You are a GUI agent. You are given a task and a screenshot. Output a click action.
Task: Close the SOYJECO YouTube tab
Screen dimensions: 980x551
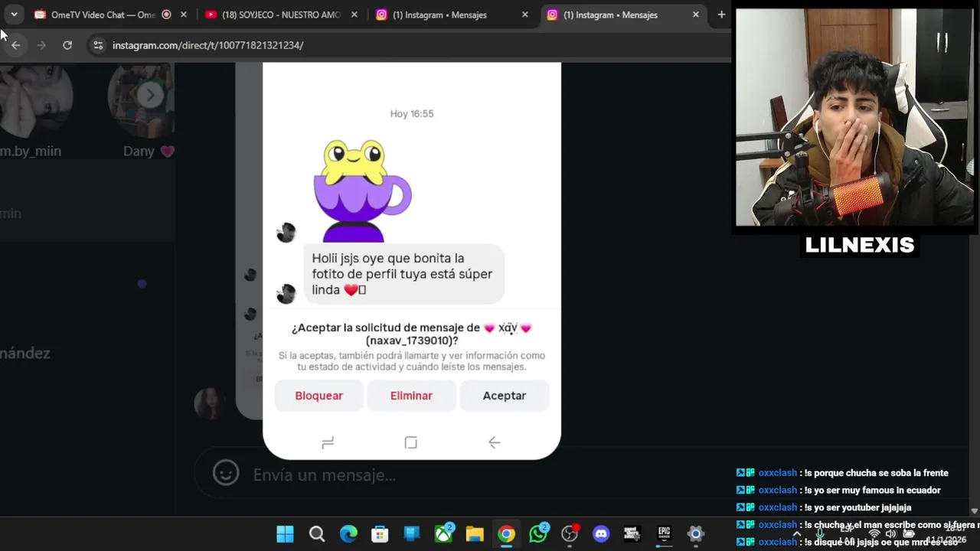click(354, 15)
